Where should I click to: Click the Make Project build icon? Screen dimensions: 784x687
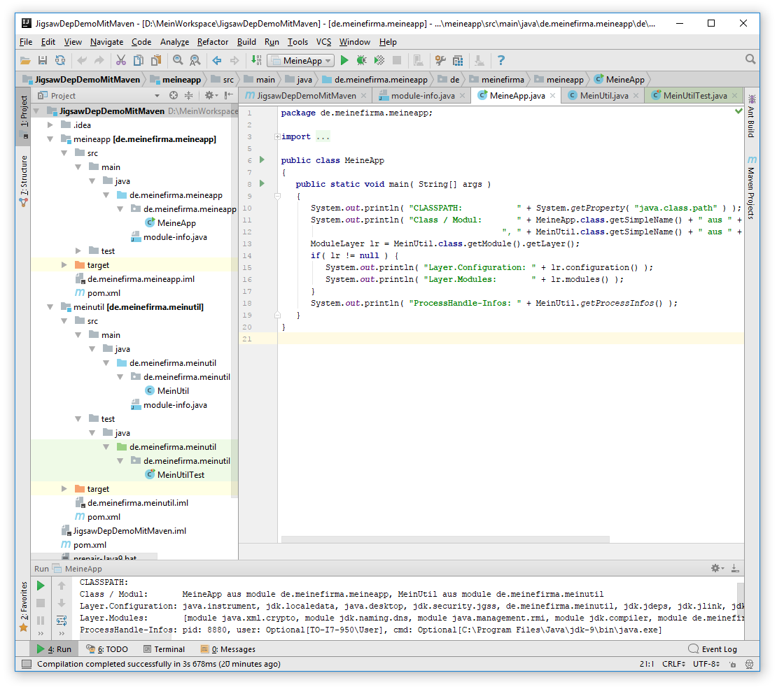point(256,60)
